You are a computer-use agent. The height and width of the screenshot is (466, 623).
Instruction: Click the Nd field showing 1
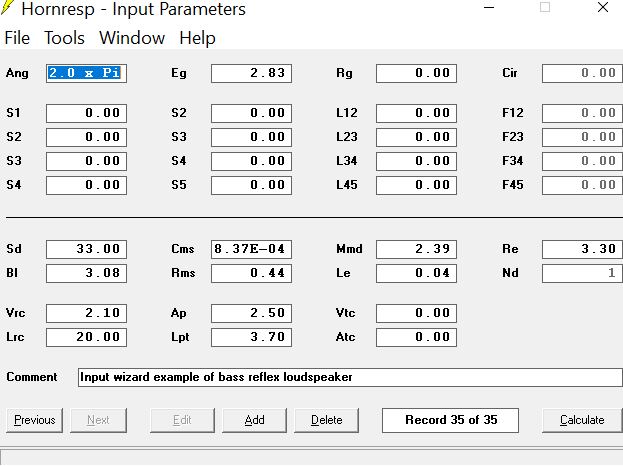point(582,273)
